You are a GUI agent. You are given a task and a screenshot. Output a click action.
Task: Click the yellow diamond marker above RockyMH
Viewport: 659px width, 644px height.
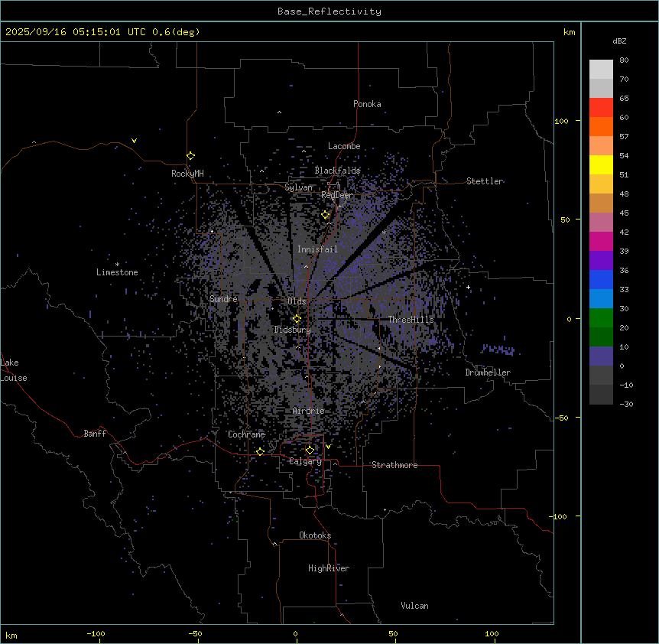[190, 156]
